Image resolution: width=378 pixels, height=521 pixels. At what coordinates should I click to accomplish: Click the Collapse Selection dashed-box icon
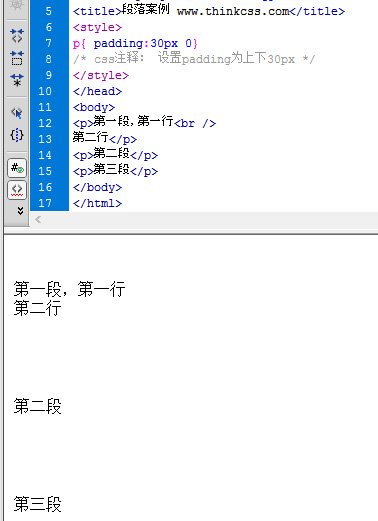click(x=17, y=58)
